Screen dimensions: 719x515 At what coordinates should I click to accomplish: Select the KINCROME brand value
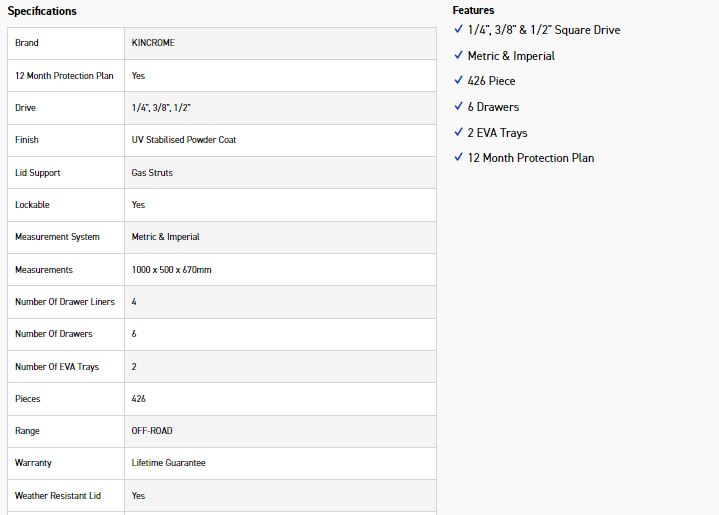[153, 43]
